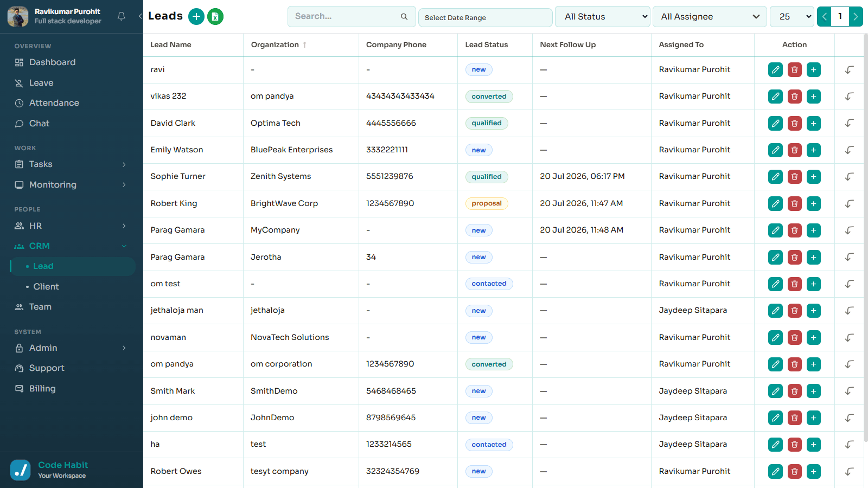Click the arrow icon at end of Robert King row
This screenshot has height=488, width=868.
click(x=850, y=204)
